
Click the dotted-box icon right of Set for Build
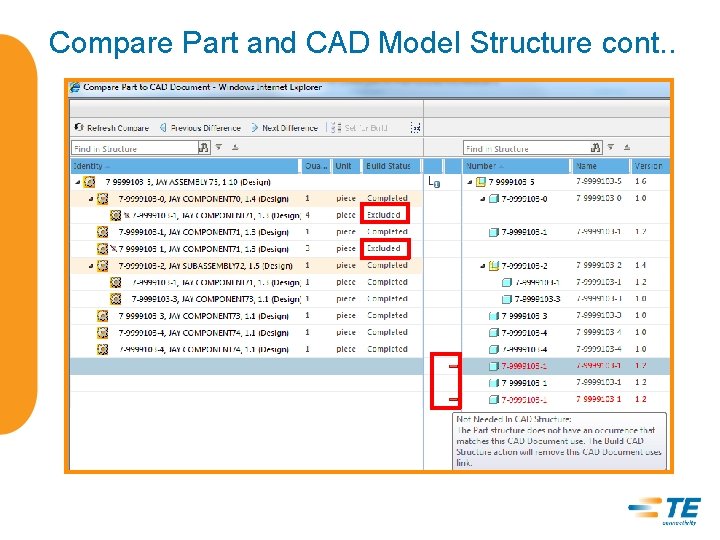click(x=415, y=128)
